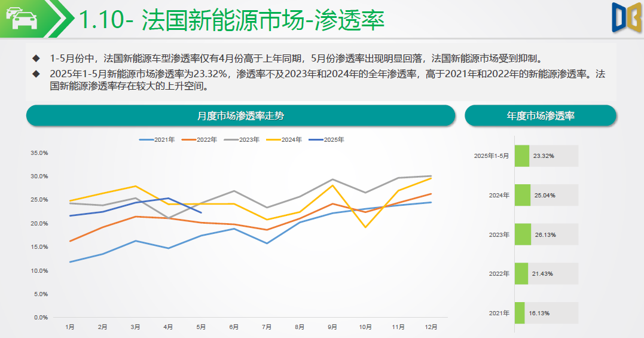Click the 2024年 line's dip at 10月
The image size is (644, 338).
click(365, 227)
